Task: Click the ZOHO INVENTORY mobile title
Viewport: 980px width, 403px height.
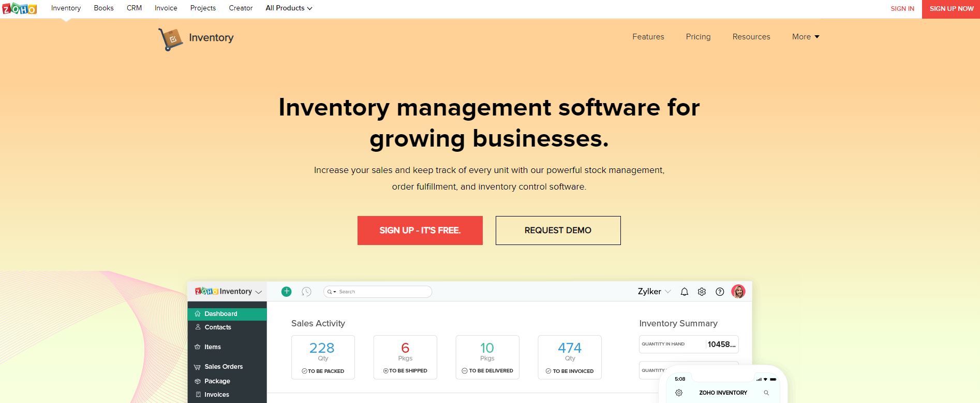Action: (x=723, y=393)
